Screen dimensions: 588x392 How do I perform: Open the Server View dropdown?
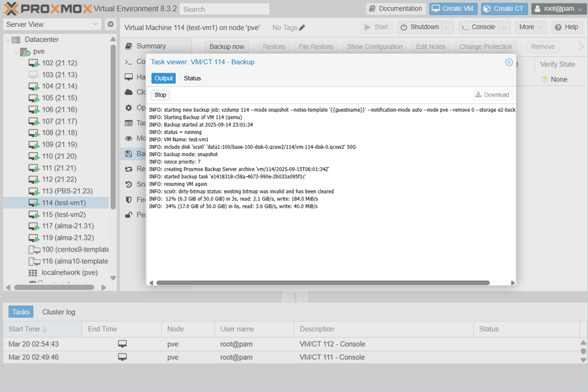[52, 24]
